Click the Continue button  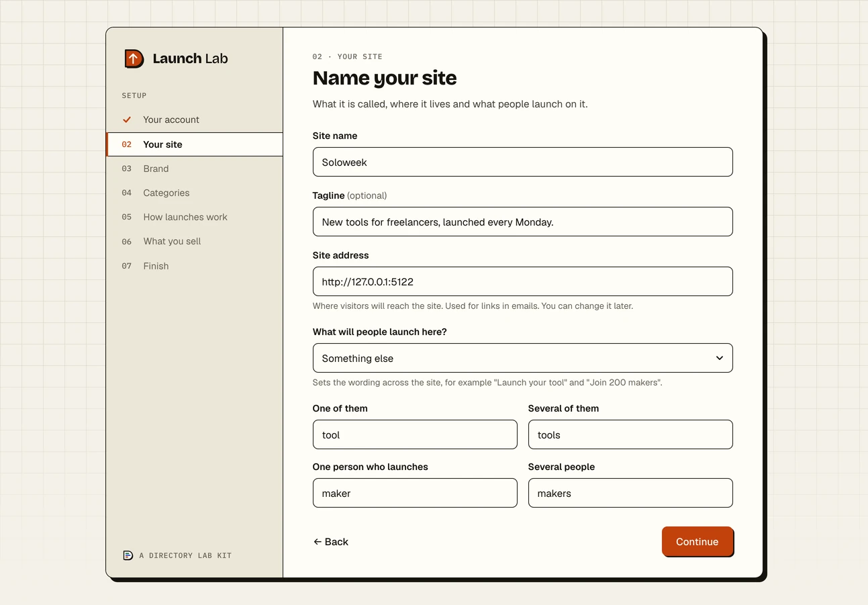[697, 541]
